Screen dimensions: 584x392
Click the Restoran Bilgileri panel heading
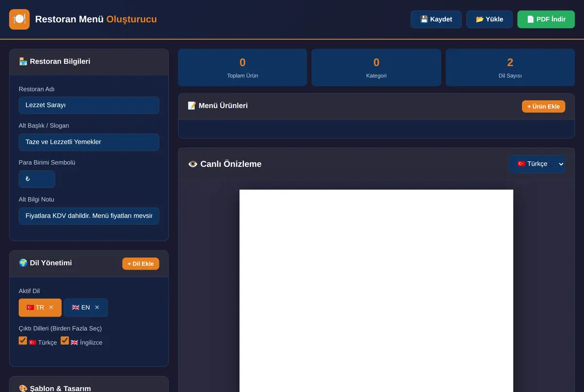coord(55,61)
